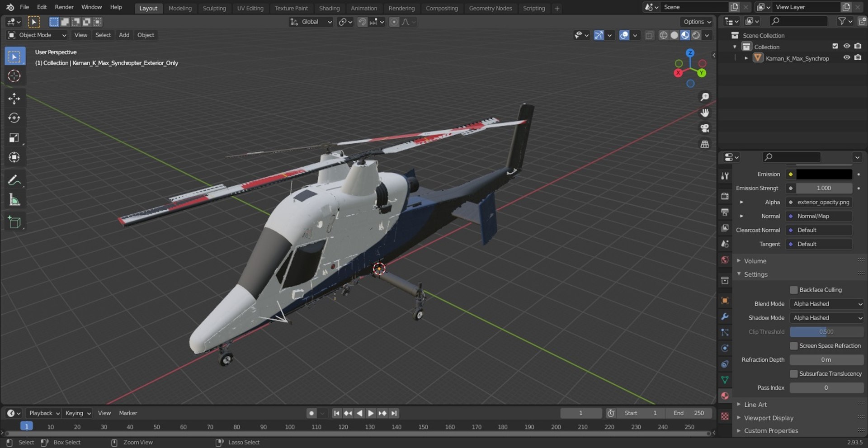Screen dimensions: 868x448
Task: Select the Annotate tool
Action: [x=14, y=180]
